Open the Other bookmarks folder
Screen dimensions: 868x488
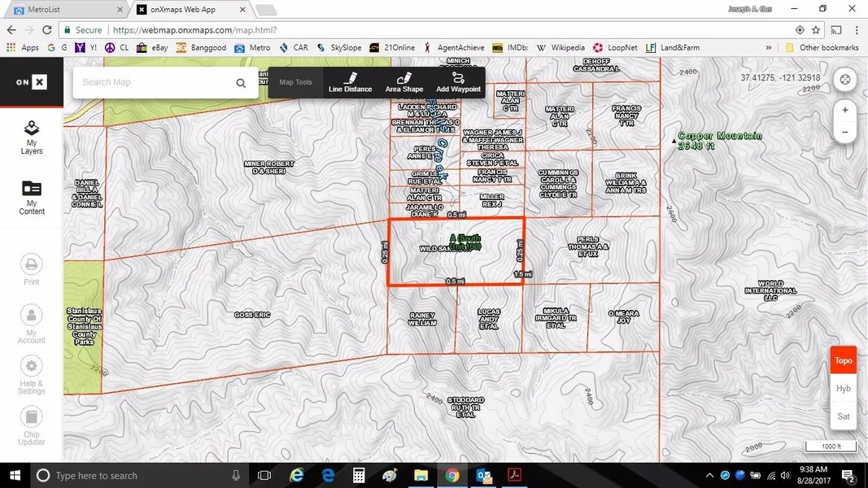pyautogui.click(x=822, y=48)
